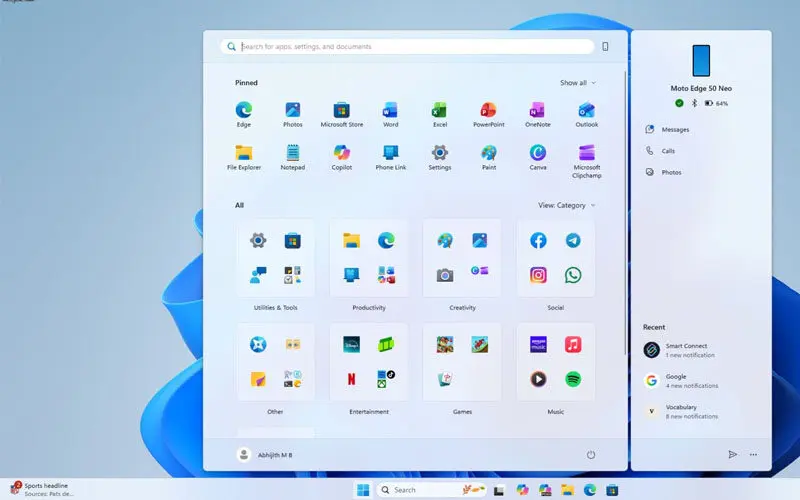Launch pinned Notepad

(292, 157)
